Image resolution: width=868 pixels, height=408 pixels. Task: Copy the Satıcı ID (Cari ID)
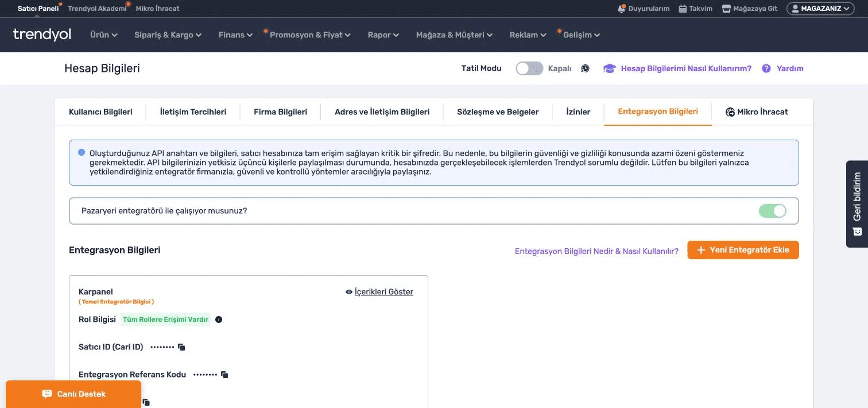[x=181, y=347]
